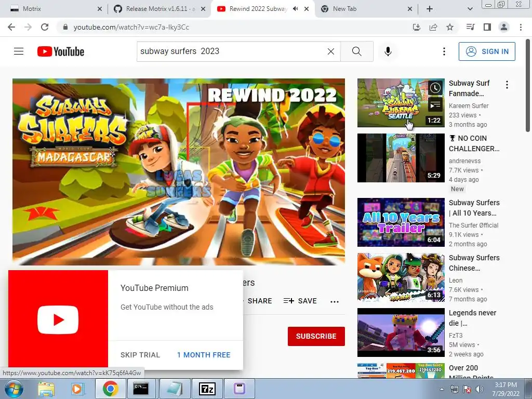Open the media control icon in Chrome toolbar
This screenshot has height=399, width=532.
(x=471, y=27)
